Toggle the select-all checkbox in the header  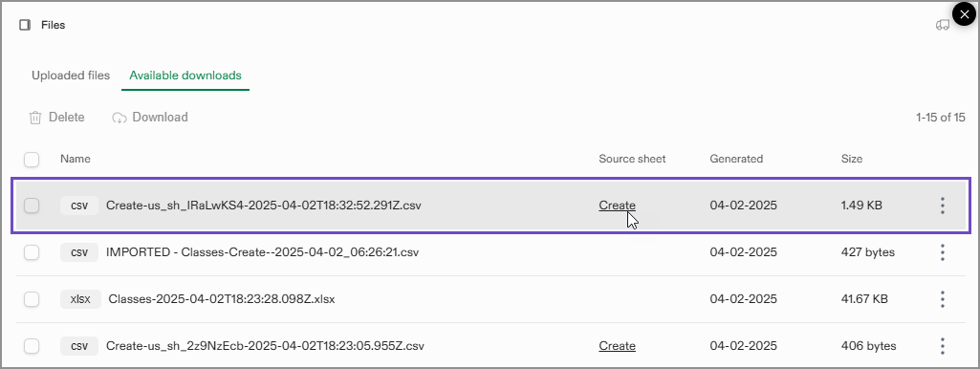coord(32,160)
